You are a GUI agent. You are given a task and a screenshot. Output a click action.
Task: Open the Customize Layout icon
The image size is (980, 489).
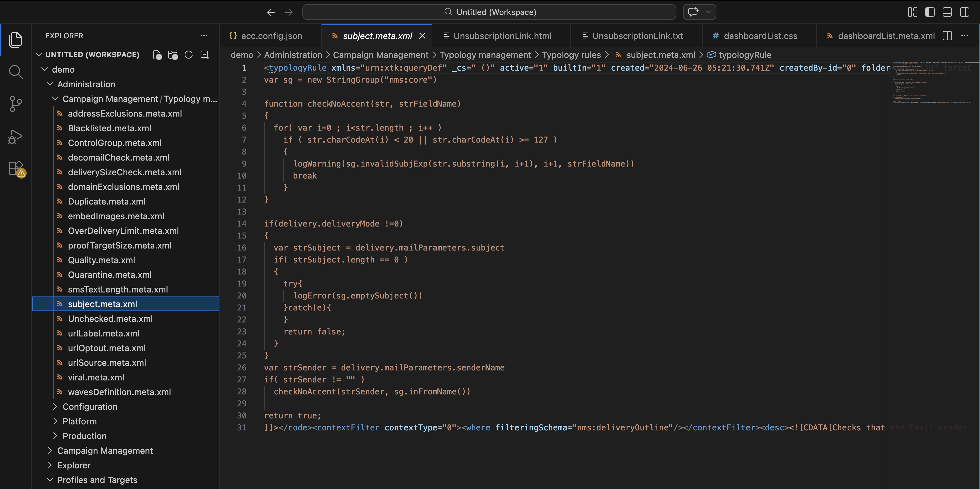[x=912, y=12]
